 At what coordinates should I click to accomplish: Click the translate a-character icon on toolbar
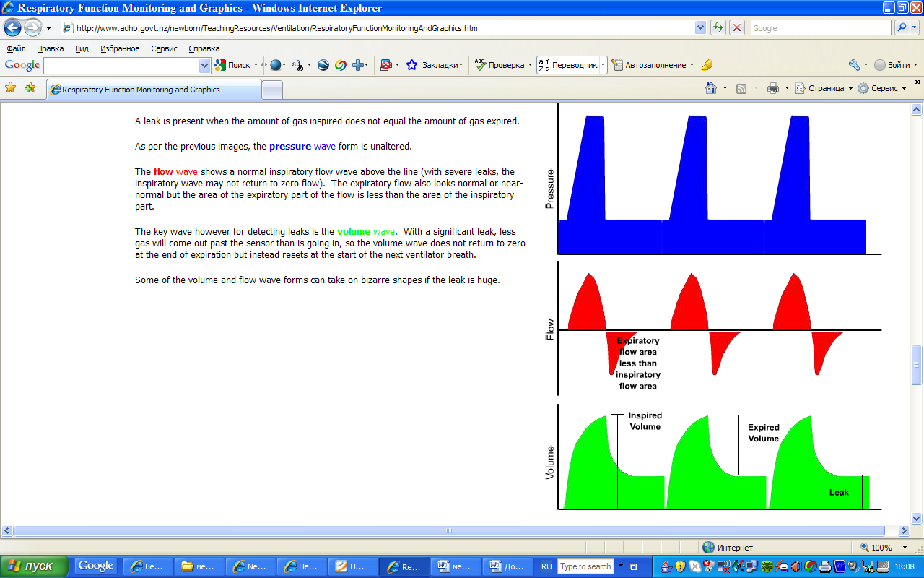pos(297,65)
